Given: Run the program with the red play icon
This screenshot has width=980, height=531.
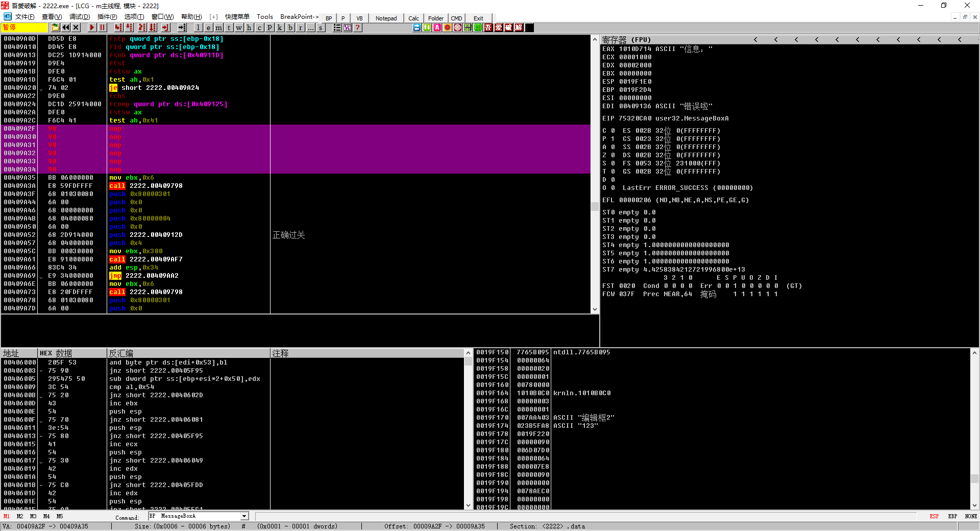Looking at the screenshot, I should (x=92, y=28).
